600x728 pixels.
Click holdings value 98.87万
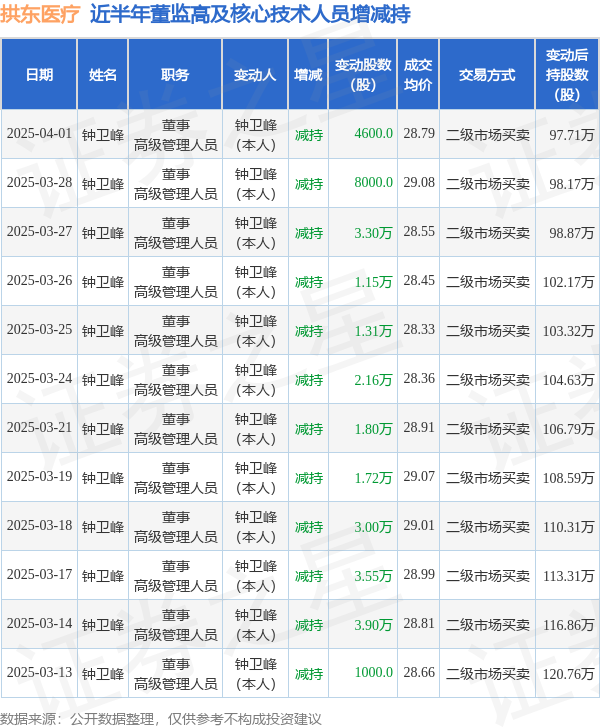pos(572,233)
